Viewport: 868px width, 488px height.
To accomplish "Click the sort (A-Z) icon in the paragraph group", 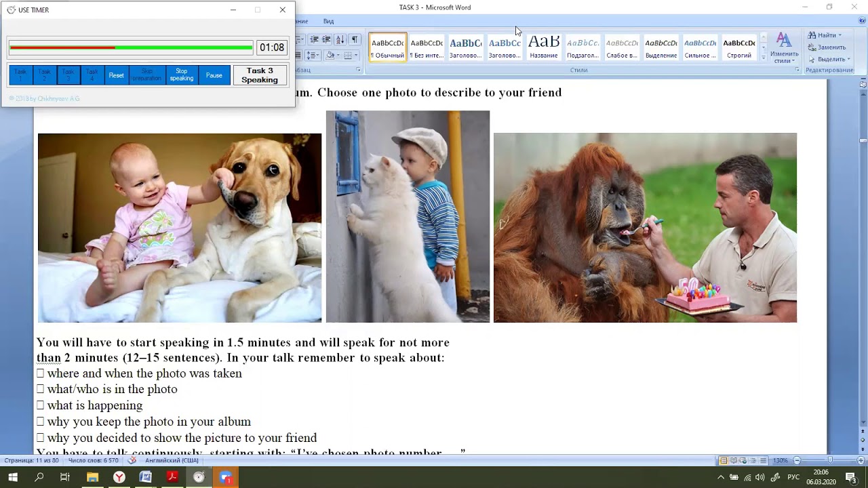I will [340, 40].
